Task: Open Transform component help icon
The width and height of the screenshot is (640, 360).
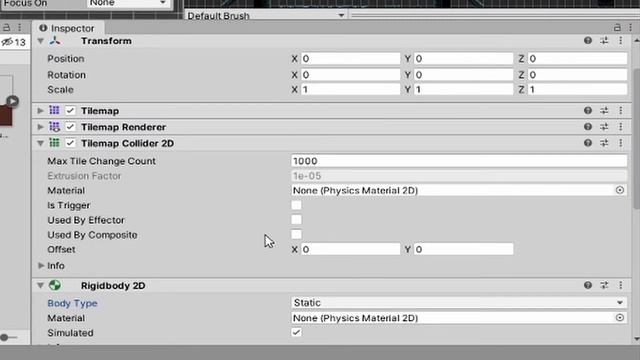Action: 588,40
